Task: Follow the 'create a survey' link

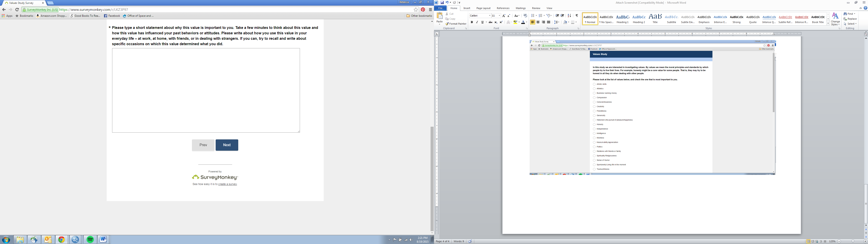Action: [x=227, y=184]
